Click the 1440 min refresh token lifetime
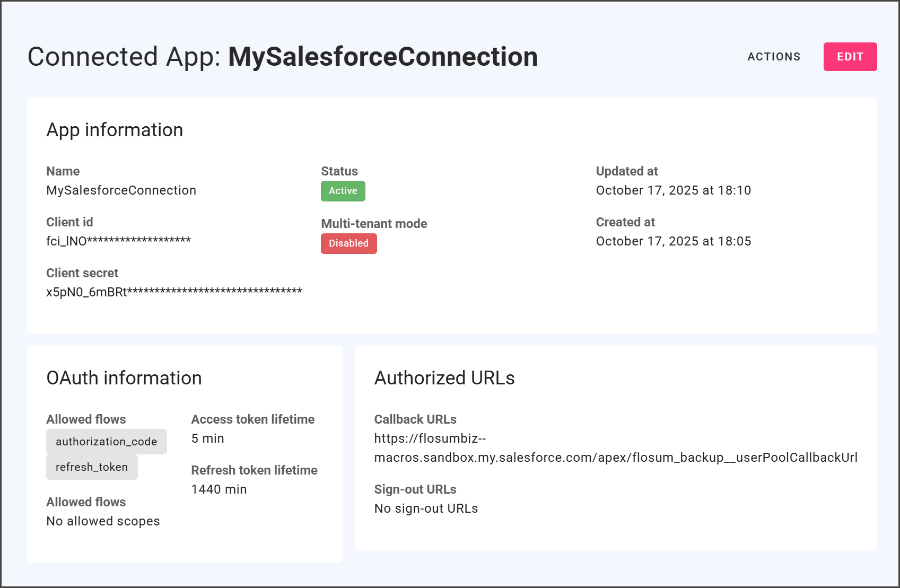 coord(219,489)
